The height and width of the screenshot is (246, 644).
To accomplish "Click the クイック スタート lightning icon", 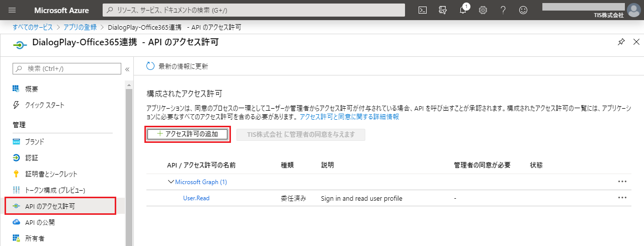I will pos(16,105).
